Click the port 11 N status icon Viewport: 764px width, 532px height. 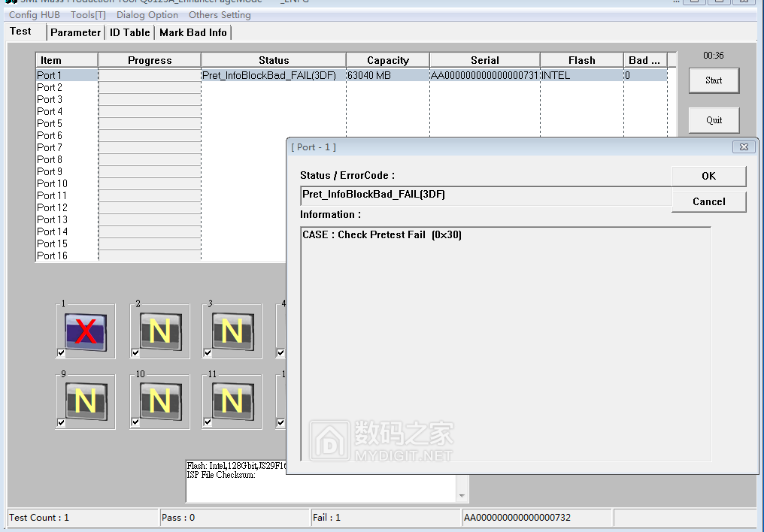pos(233,402)
